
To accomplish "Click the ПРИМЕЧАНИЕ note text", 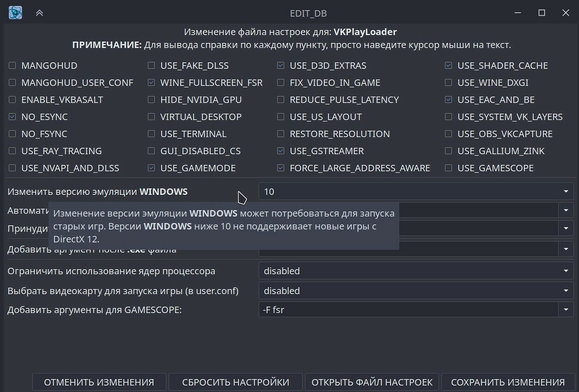I will point(292,45).
